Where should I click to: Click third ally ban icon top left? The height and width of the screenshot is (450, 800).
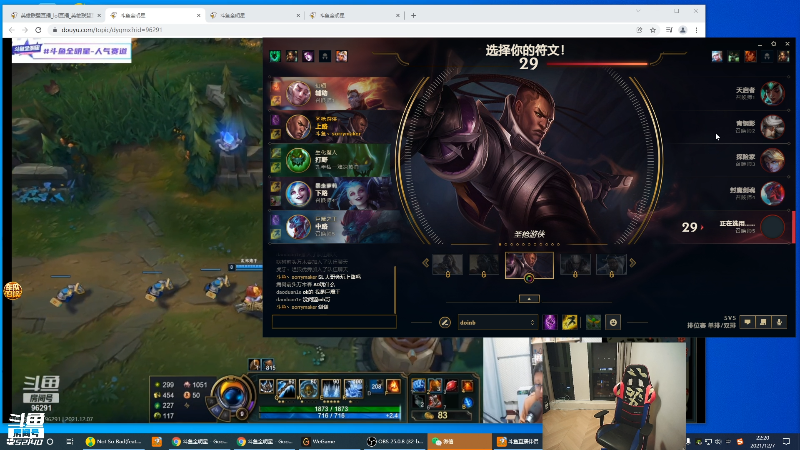coord(308,56)
